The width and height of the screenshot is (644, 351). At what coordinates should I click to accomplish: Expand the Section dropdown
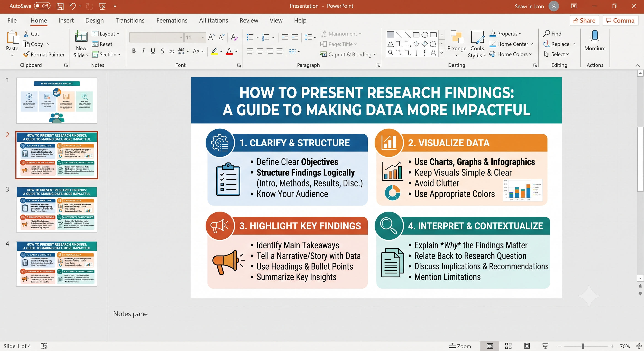pyautogui.click(x=106, y=54)
